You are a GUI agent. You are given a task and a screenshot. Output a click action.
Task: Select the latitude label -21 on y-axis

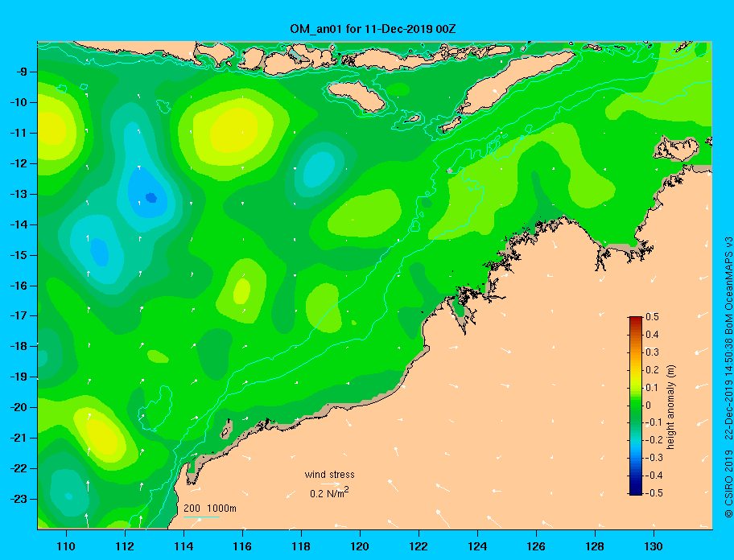coord(19,438)
